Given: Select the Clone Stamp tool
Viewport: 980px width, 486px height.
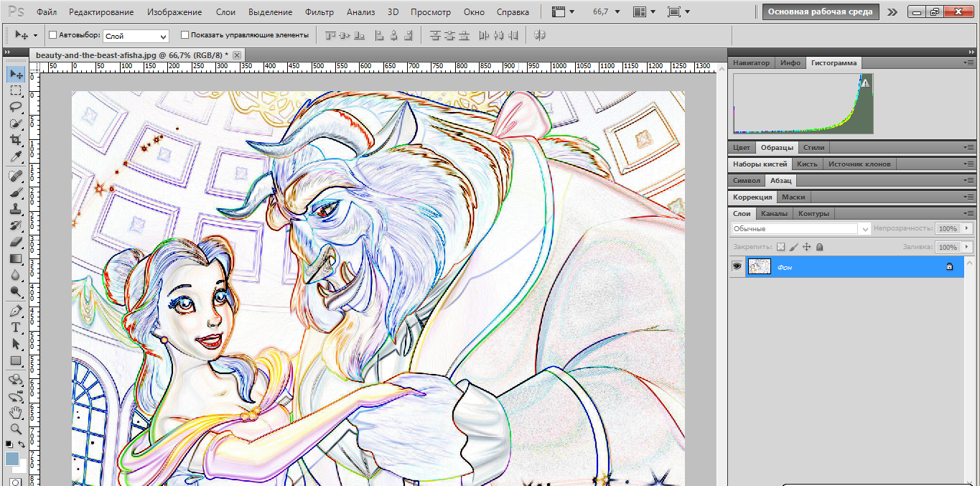Looking at the screenshot, I should pos(16,210).
